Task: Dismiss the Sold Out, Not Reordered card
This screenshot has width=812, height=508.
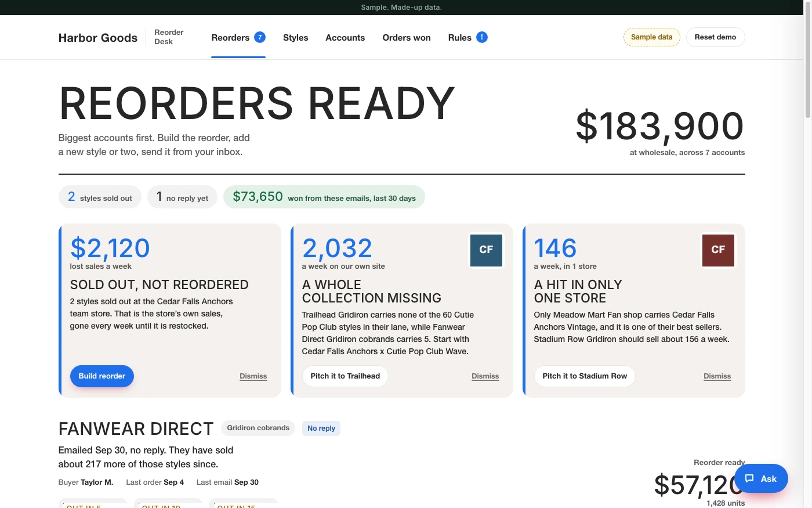Action: point(253,376)
